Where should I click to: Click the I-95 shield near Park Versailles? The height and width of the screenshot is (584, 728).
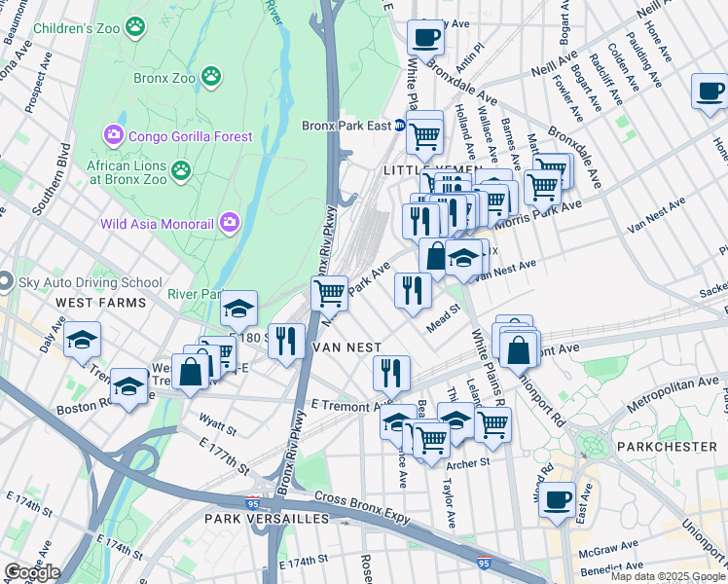(x=253, y=503)
